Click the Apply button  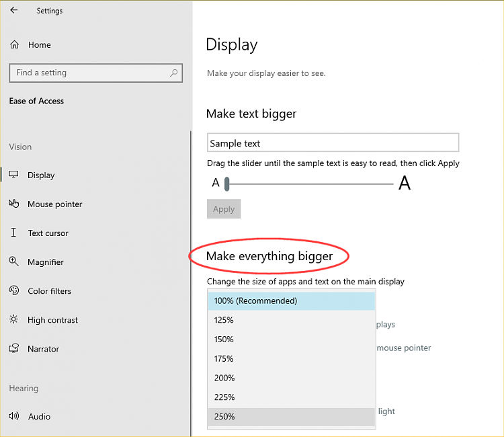(x=224, y=209)
